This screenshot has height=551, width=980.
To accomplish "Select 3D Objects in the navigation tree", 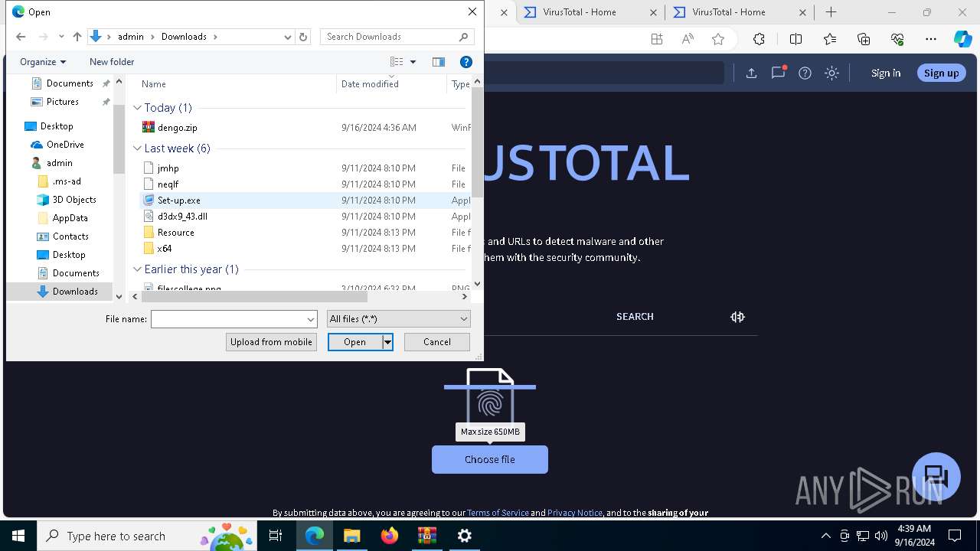I will tap(74, 200).
